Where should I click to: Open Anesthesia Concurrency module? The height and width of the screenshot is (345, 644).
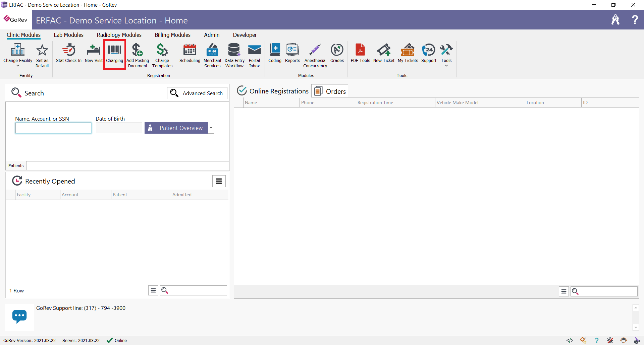click(x=315, y=56)
